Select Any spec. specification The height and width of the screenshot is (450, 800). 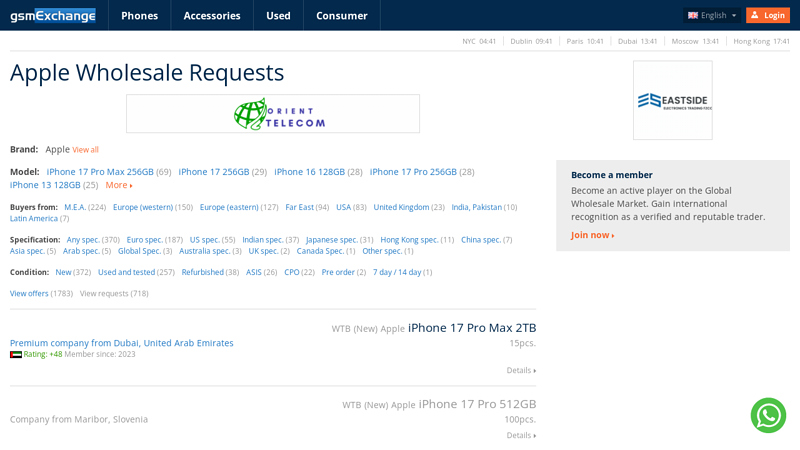coord(83,240)
